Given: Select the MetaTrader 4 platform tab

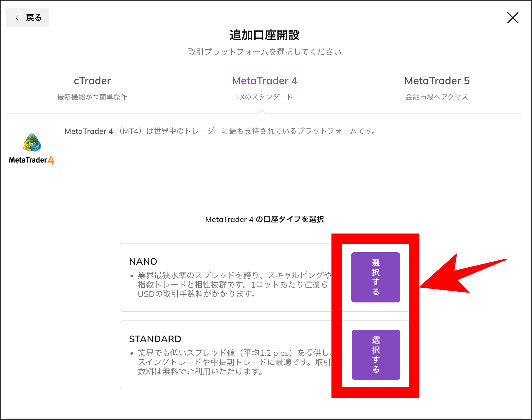Looking at the screenshot, I should (x=264, y=88).
